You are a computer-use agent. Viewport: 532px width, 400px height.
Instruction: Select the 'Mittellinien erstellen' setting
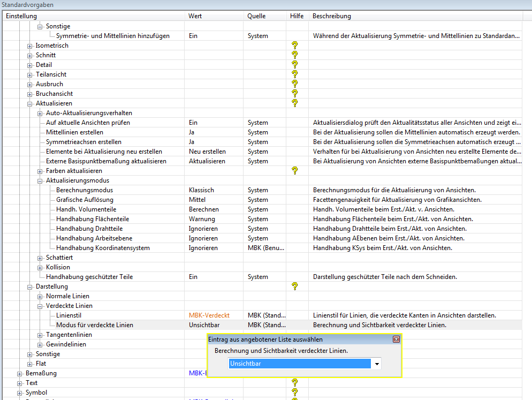click(74, 132)
